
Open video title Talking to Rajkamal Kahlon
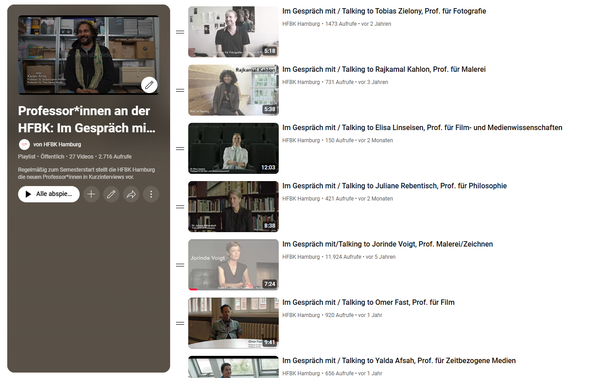click(x=384, y=69)
